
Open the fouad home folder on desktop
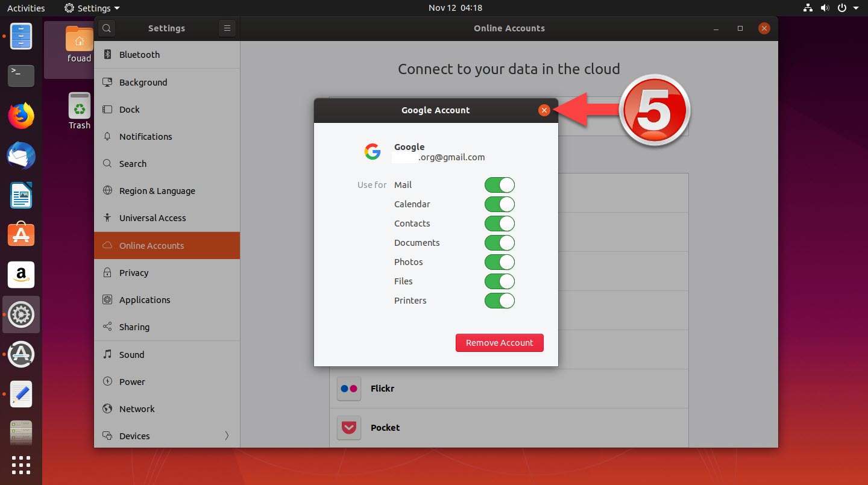pos(78,45)
